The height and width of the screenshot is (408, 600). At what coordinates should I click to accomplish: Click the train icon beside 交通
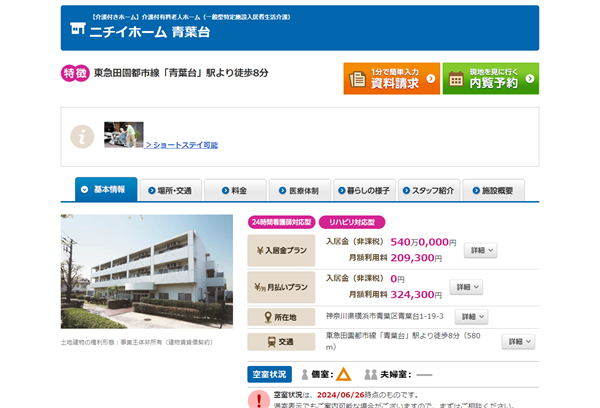click(x=272, y=342)
